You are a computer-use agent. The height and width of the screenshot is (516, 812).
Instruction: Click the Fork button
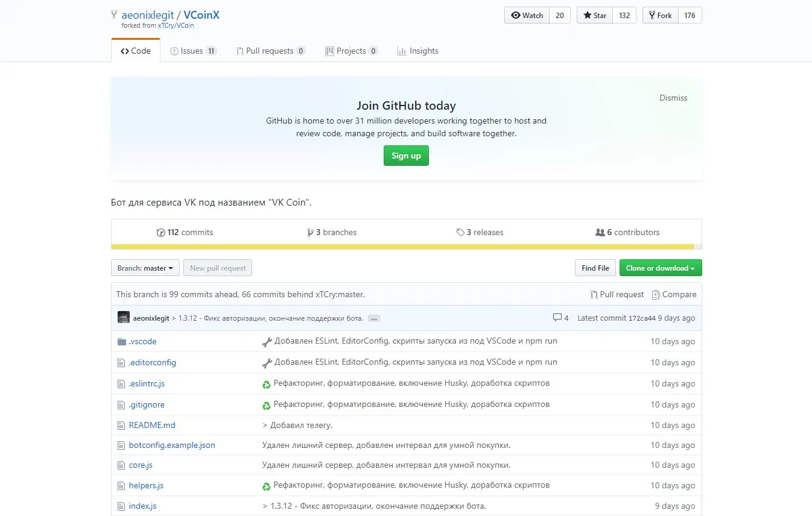point(660,16)
